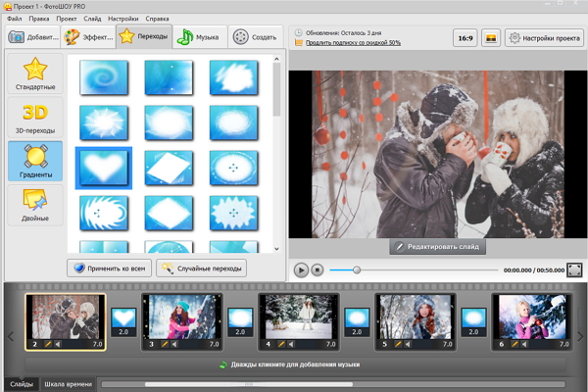Click the slide 2 duration 7.0 value

[x=97, y=344]
